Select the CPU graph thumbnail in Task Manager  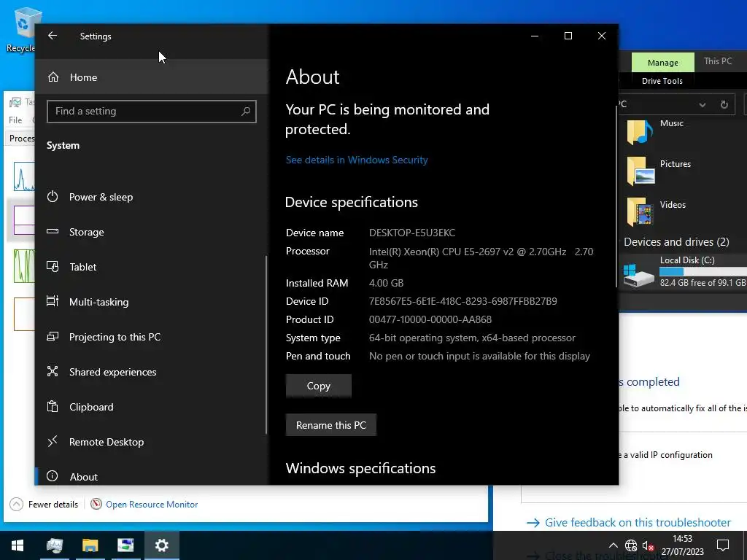(x=24, y=176)
